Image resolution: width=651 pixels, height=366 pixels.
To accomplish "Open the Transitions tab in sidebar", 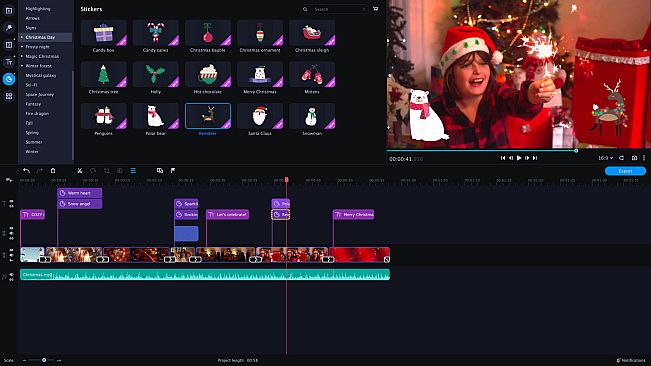I will click(9, 45).
